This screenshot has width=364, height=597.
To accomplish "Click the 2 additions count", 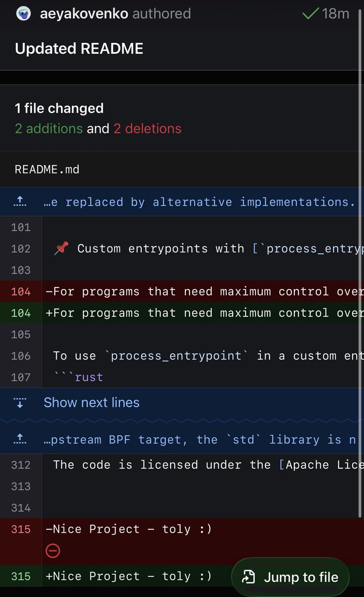I will [49, 128].
